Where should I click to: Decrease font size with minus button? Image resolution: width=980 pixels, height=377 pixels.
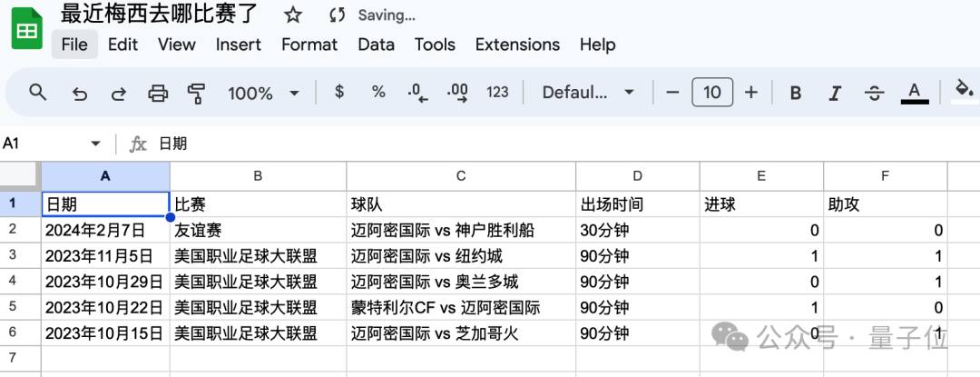coord(672,94)
